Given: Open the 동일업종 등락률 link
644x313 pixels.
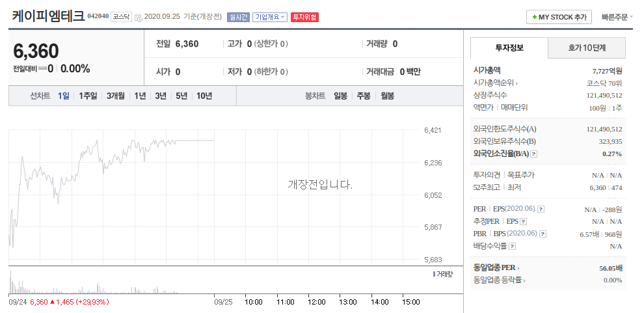Looking at the screenshot, I should [x=500, y=280].
